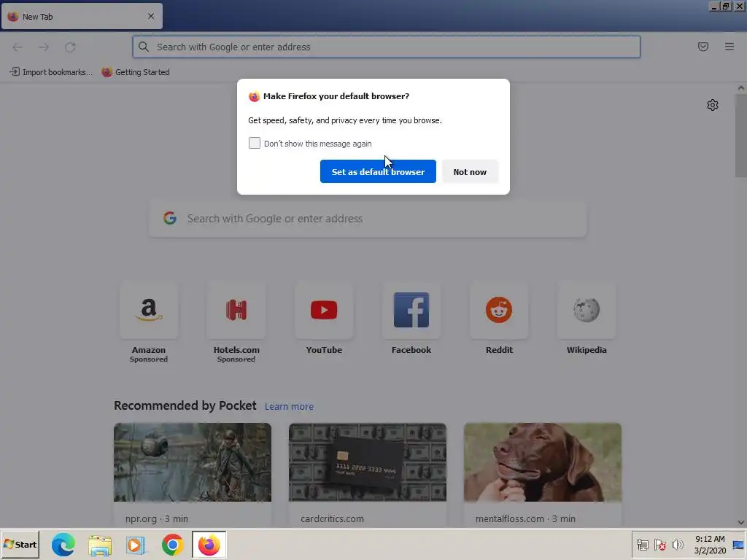Screen dimensions: 747x560
Task: Reload the page using the refresh icon
Action: pos(70,47)
